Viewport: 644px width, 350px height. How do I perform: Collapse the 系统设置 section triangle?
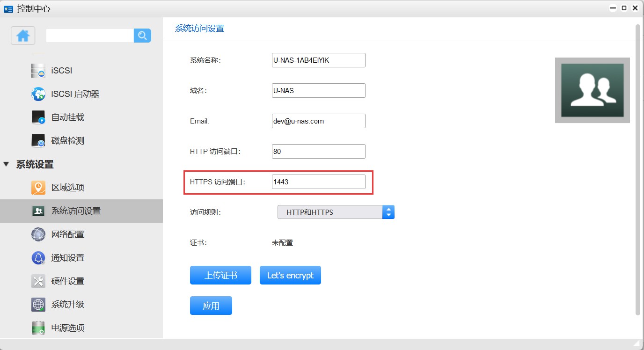6,164
